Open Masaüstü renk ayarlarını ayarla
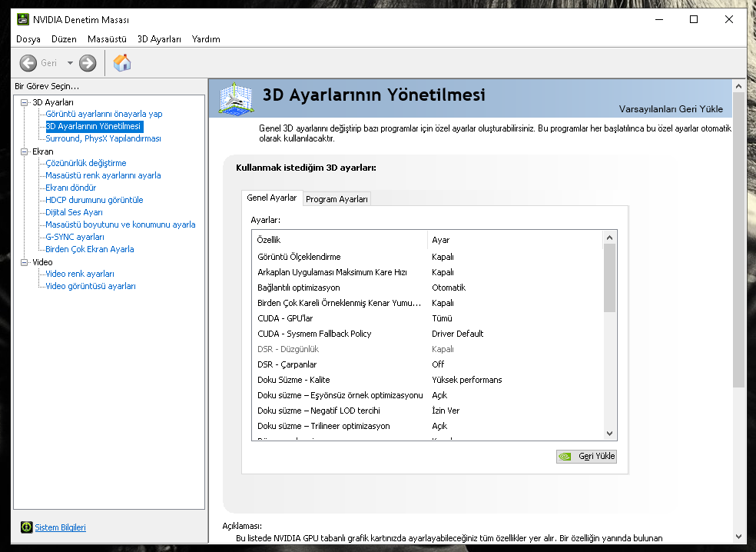Viewport: 756px width, 552px height. pos(103,175)
